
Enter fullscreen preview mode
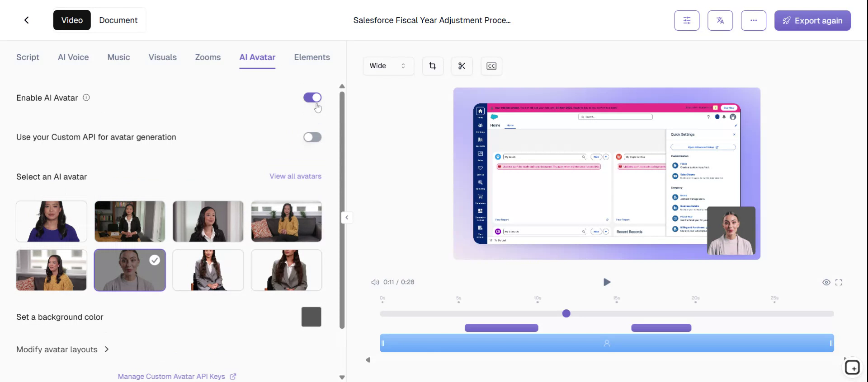coord(839,282)
